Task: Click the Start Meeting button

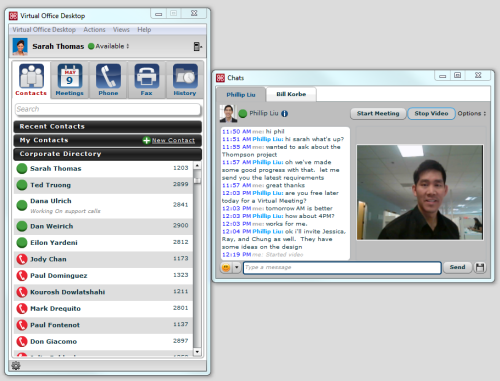Action: [378, 114]
